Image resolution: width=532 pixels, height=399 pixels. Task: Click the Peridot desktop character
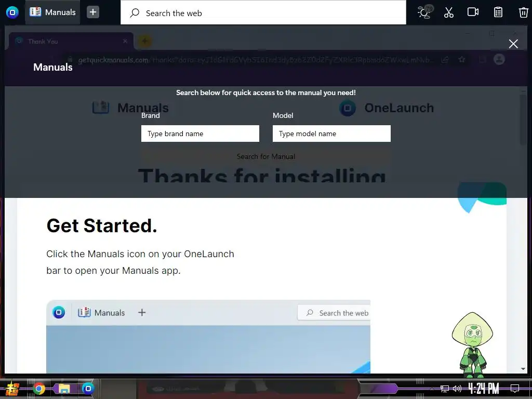pos(472,345)
